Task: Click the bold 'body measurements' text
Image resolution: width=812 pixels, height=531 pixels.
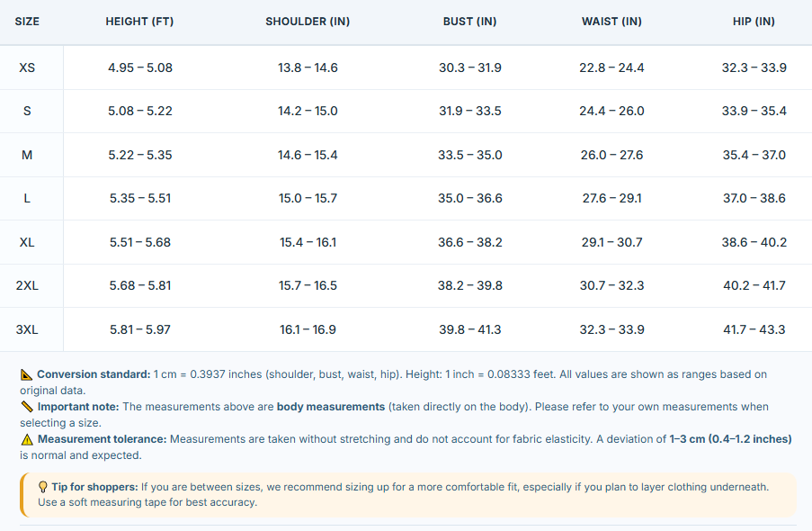Action: [x=331, y=407]
